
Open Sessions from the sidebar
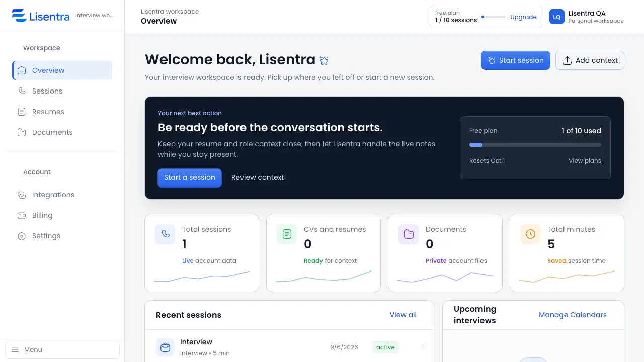(x=62, y=91)
